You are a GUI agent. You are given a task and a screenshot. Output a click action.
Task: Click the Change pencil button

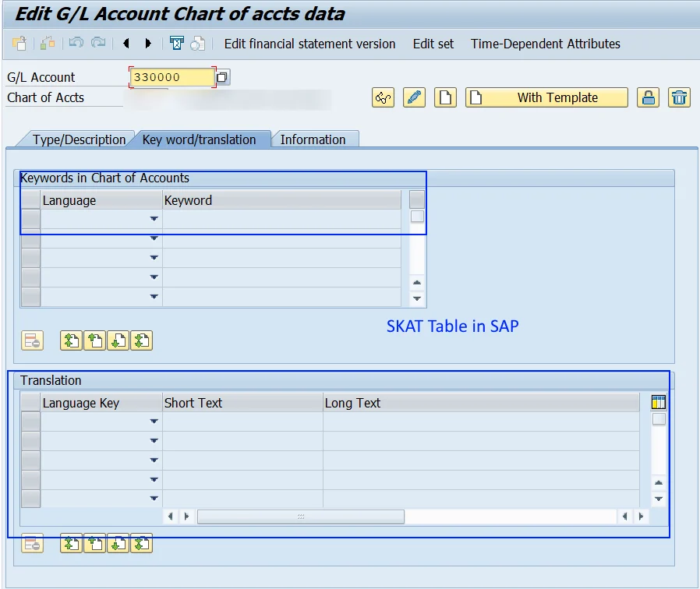click(414, 97)
